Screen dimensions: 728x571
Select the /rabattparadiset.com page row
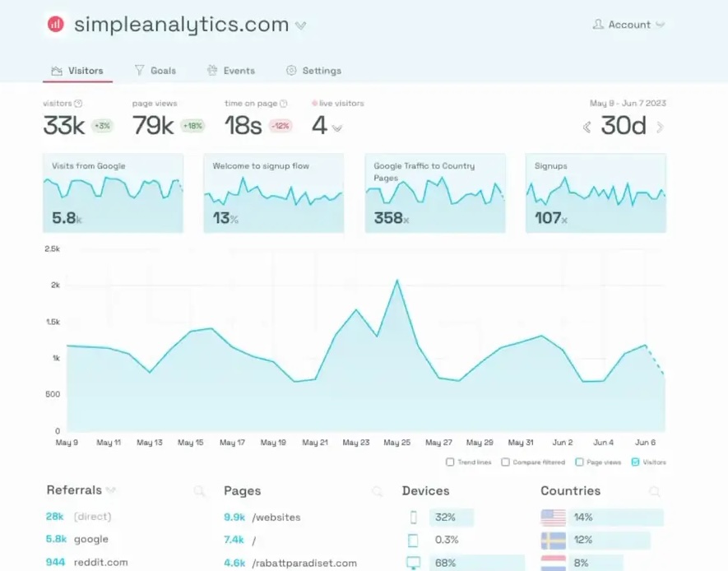pyautogui.click(x=290, y=563)
